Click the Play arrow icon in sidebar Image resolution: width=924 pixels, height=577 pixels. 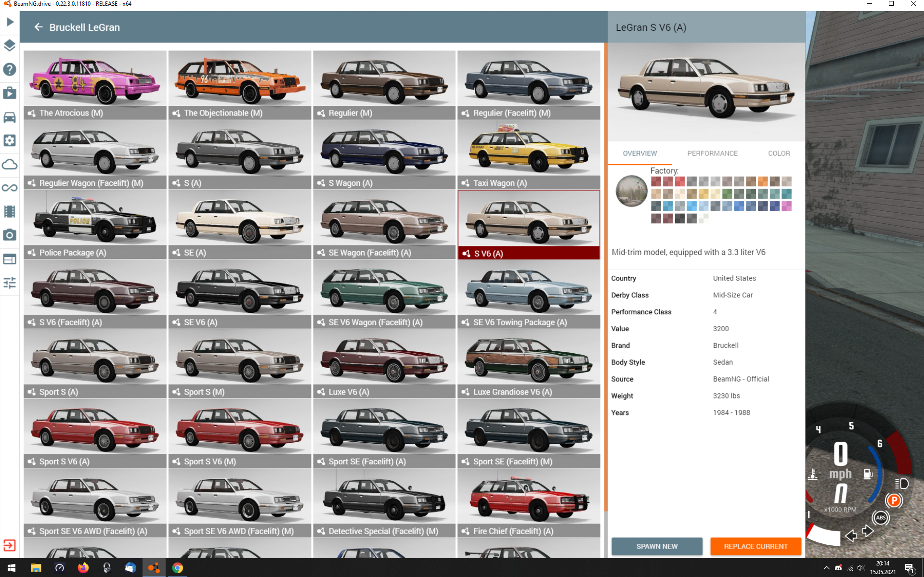click(x=10, y=22)
